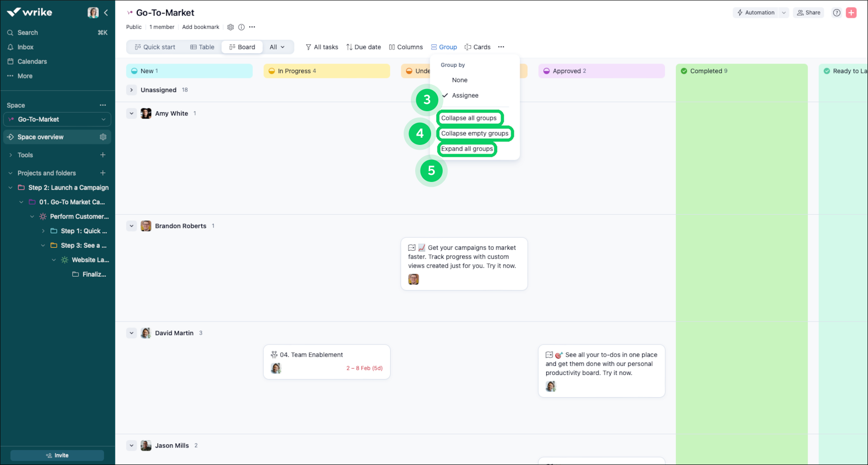Click the settings gear beside Add bookmark

tap(231, 27)
